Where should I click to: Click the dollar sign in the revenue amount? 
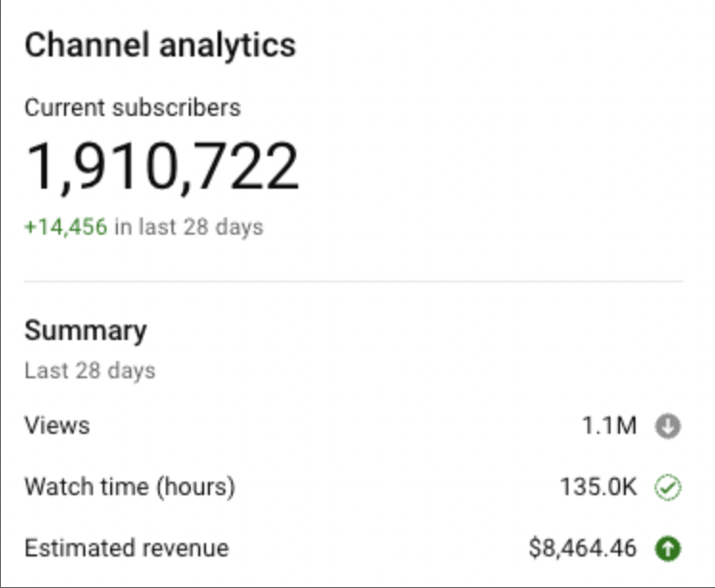[535, 549]
